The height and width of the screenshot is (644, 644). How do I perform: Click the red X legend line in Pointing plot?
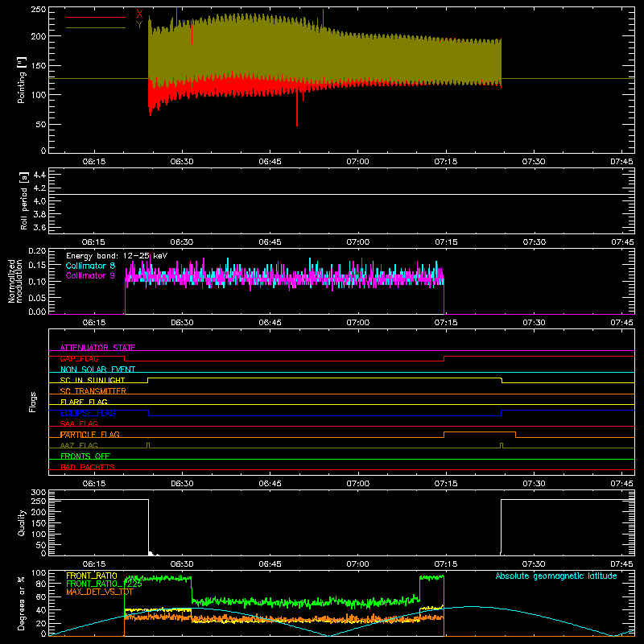point(96,17)
